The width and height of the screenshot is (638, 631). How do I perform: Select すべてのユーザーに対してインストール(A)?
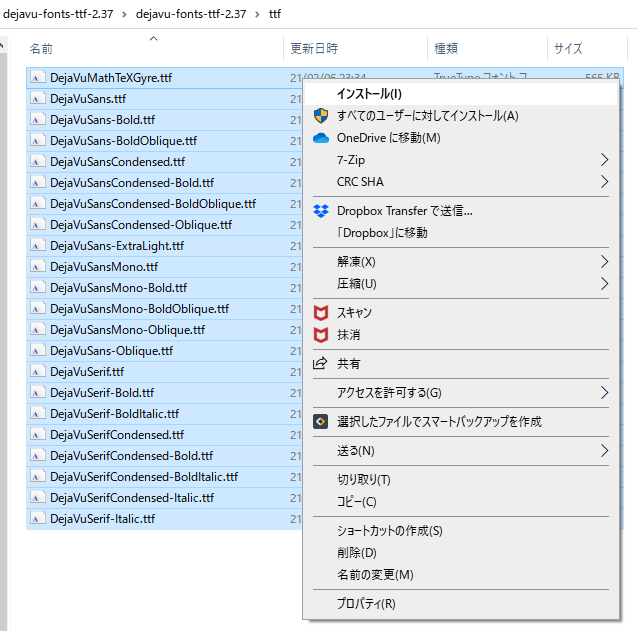tap(461, 116)
